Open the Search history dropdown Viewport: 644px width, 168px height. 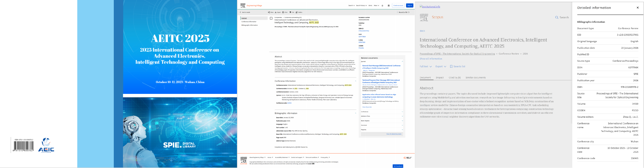pyautogui.click(x=361, y=6)
